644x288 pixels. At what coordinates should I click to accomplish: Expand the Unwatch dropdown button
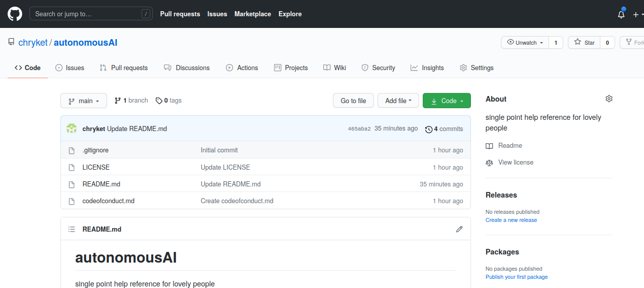(x=525, y=43)
